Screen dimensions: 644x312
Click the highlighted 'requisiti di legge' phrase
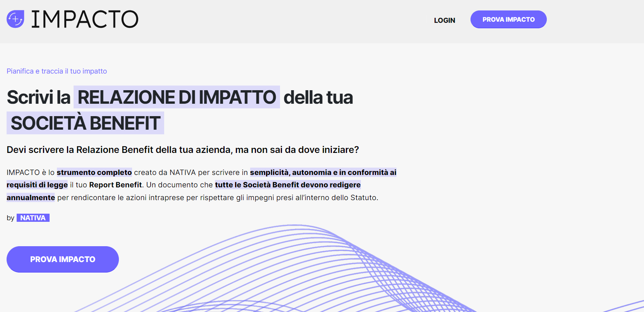coord(37,185)
